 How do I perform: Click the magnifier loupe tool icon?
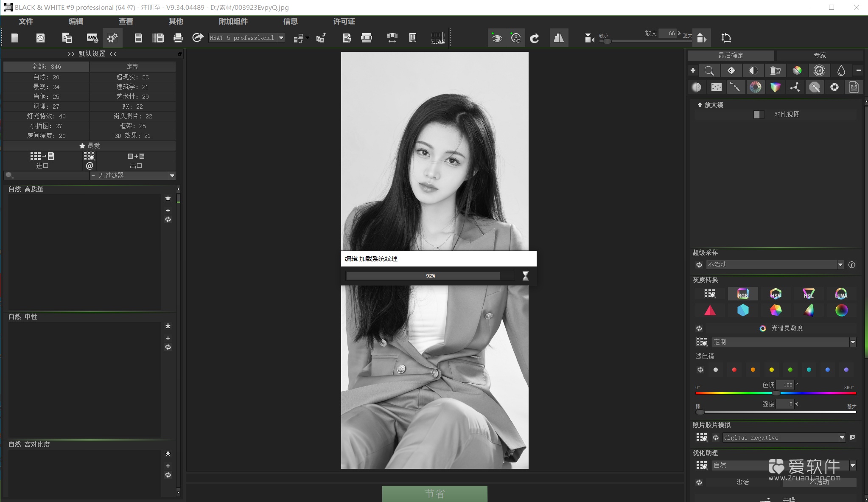[709, 70]
